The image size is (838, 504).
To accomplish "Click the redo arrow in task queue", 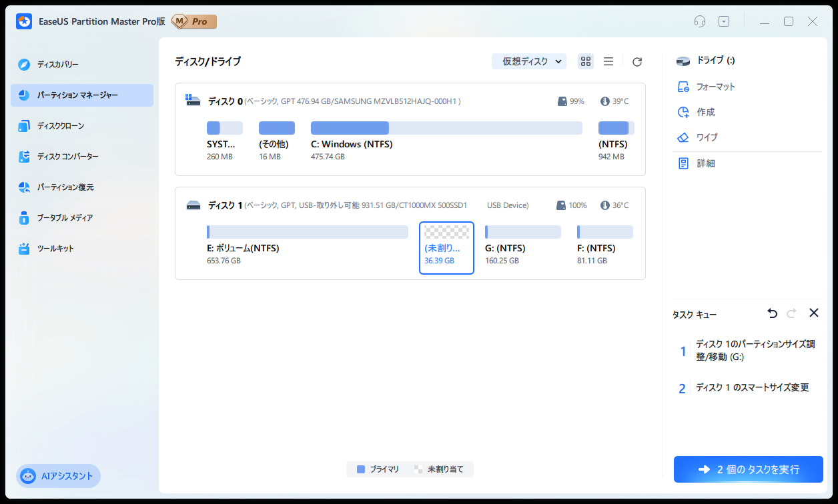I will 792,313.
